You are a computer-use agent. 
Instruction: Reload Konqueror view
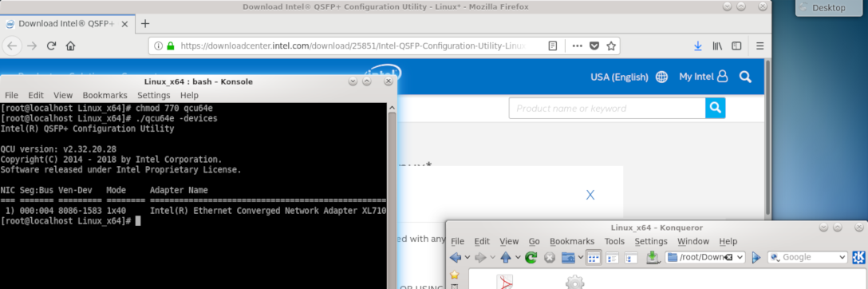[531, 257]
